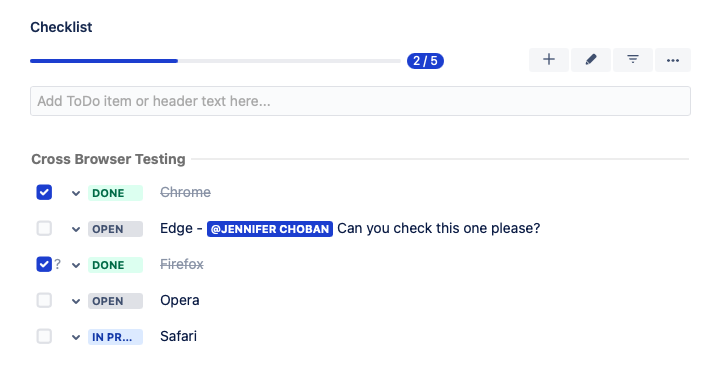This screenshot has height=373, width=721.
Task: Tick the Opera checkbox
Action: [44, 300]
